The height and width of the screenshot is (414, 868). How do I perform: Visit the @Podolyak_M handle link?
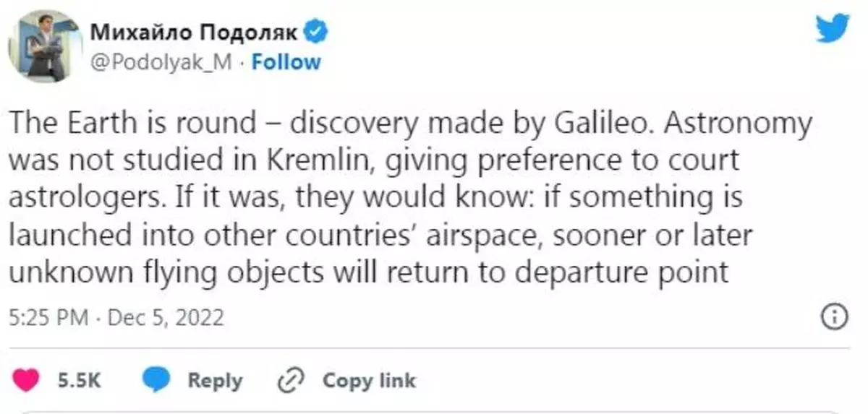(161, 62)
